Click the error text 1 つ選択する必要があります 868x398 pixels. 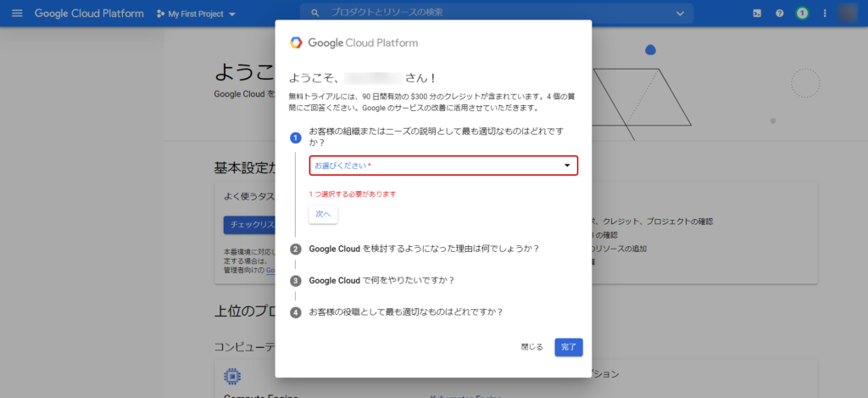click(353, 194)
